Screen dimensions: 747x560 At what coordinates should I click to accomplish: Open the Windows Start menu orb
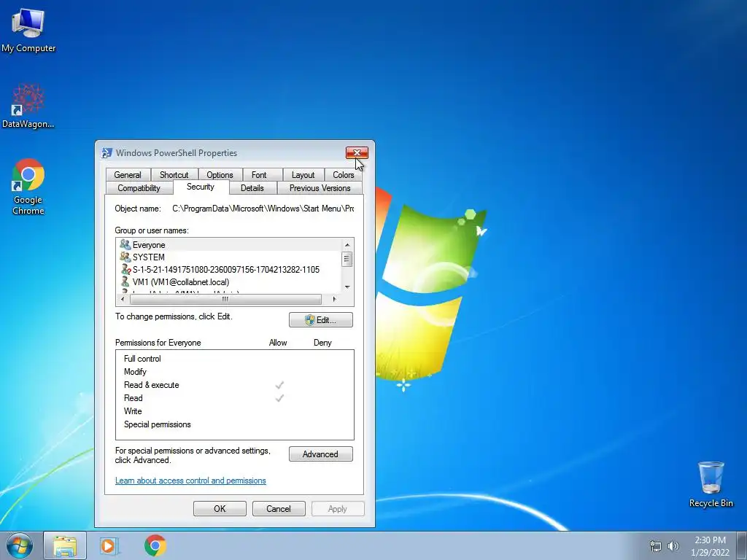pyautogui.click(x=20, y=545)
